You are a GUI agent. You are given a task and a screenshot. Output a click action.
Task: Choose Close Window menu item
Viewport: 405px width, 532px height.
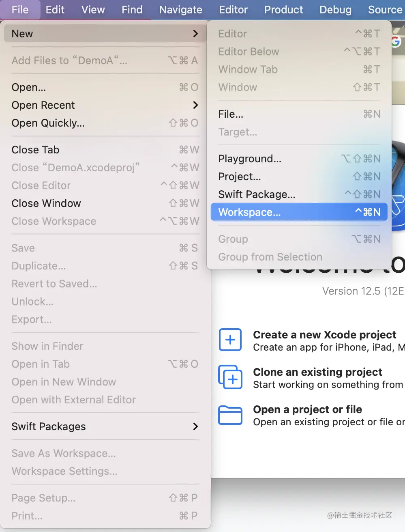[105, 203]
